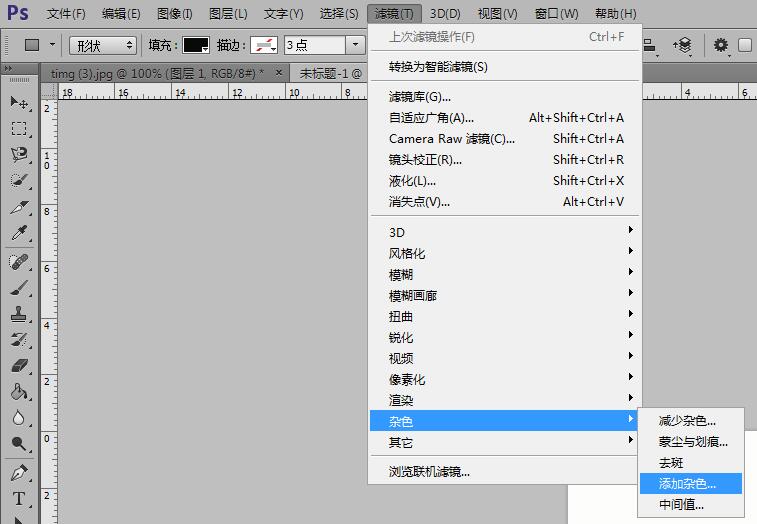The image size is (757, 524).
Task: Toggle the checkbox beside the gear icon
Action: point(745,45)
